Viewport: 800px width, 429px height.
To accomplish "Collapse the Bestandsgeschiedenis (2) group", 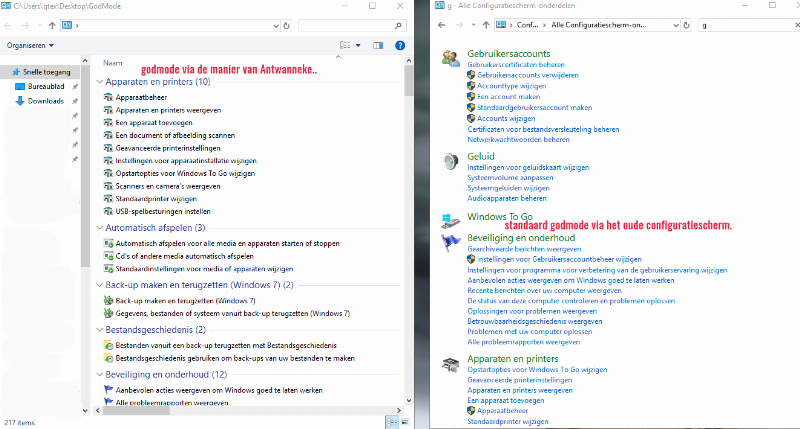I will [x=99, y=330].
